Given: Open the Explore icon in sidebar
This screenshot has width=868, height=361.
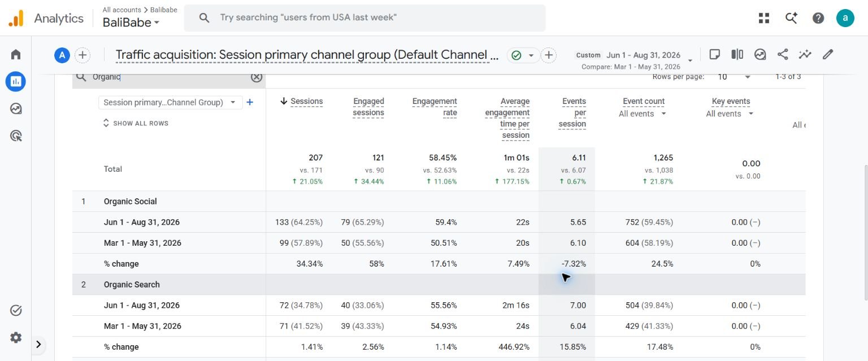Looking at the screenshot, I should pos(16,108).
